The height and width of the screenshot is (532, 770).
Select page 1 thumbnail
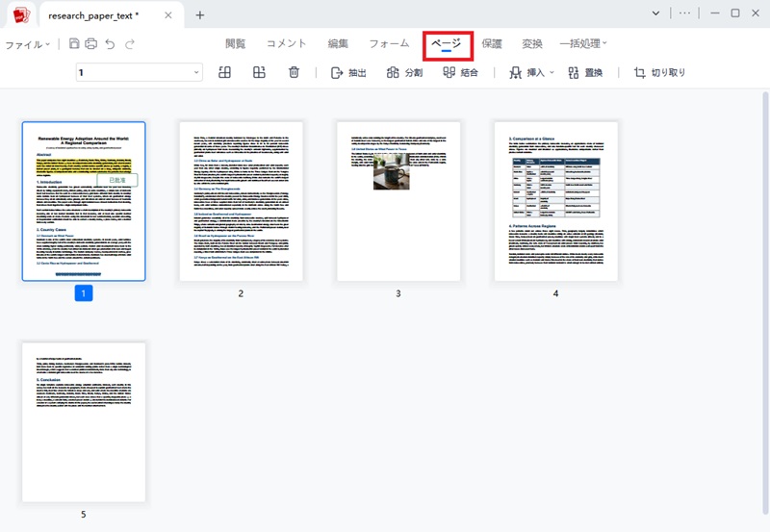[84, 201]
